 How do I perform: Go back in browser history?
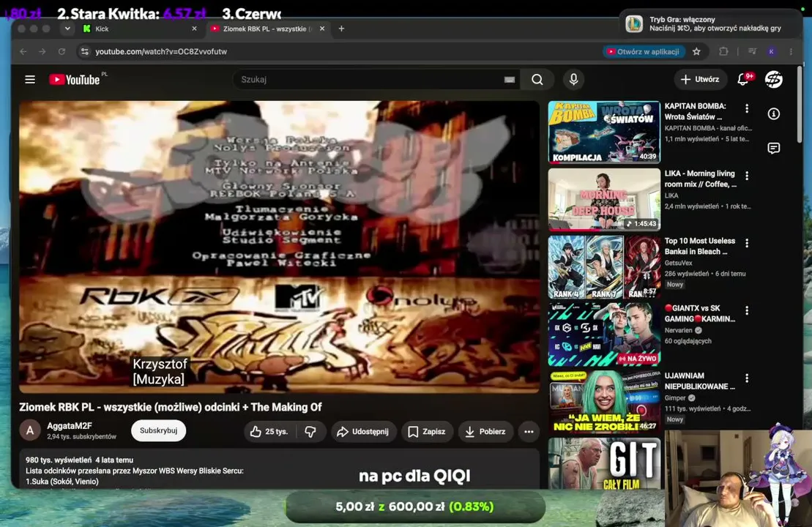pyautogui.click(x=23, y=51)
